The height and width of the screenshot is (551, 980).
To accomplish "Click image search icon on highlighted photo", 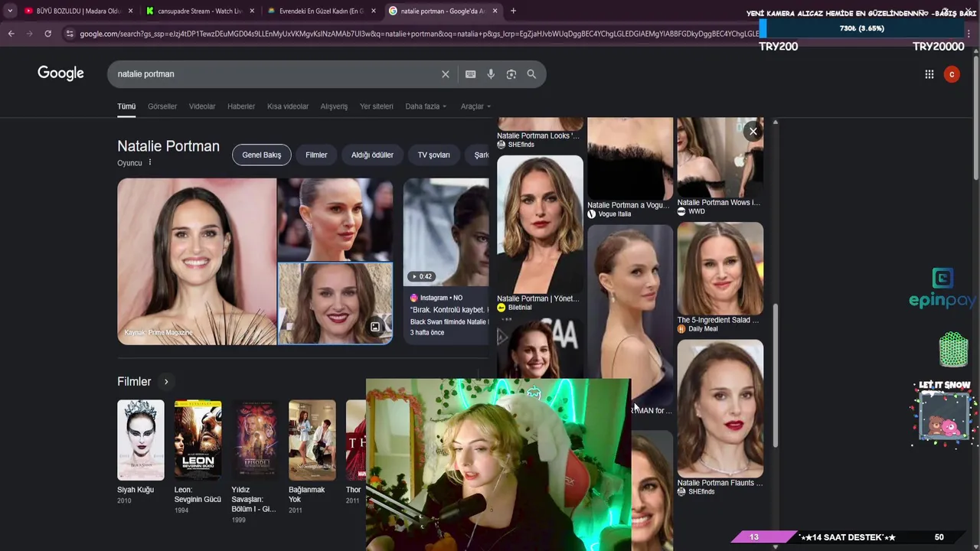I will coord(375,327).
